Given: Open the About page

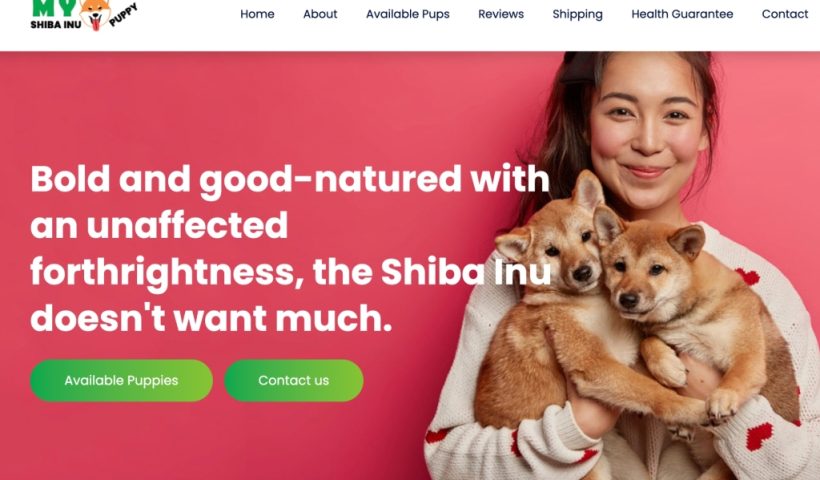Looking at the screenshot, I should tap(320, 14).
